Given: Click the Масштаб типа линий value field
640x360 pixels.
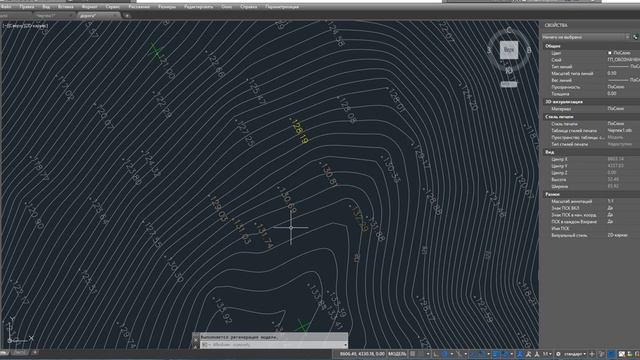Looking at the screenshot, I should (623, 73).
